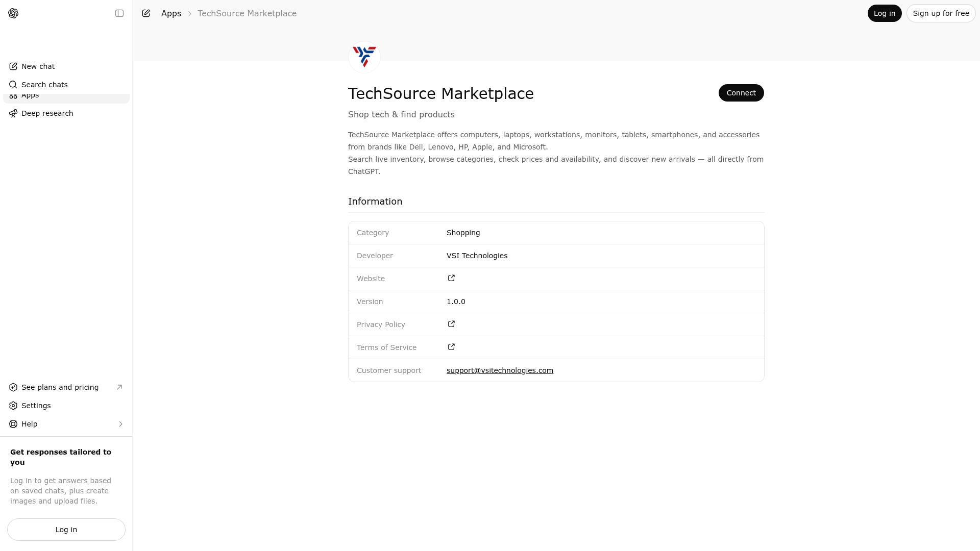The height and width of the screenshot is (551, 980).
Task: Click Sign up for free
Action: click(x=941, y=13)
